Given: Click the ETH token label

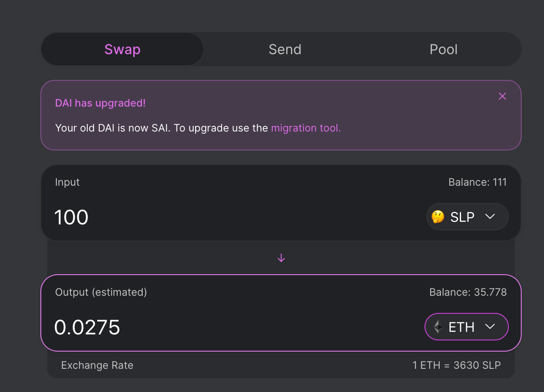Looking at the screenshot, I should (x=461, y=327).
